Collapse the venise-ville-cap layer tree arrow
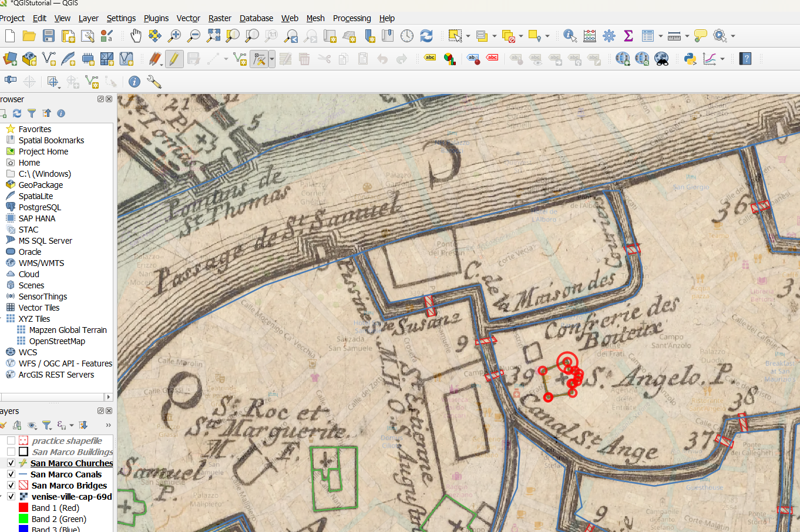Screen dimensions: 800x532 coord(2,496)
